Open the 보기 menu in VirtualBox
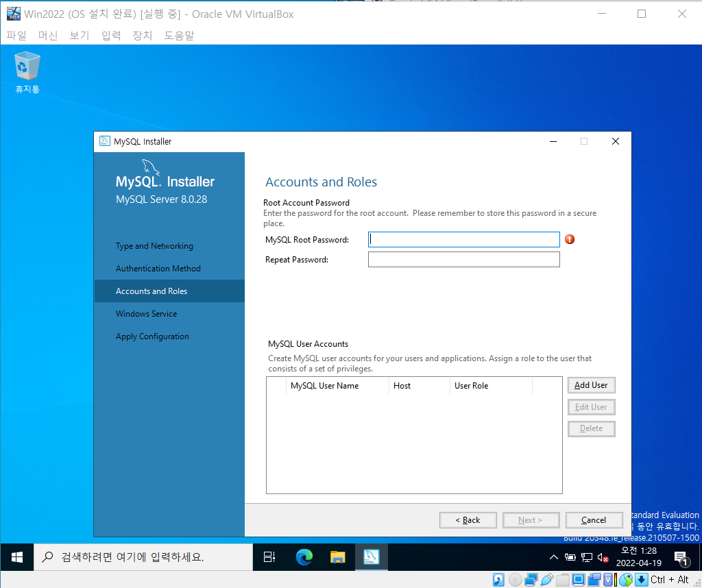This screenshot has width=702, height=588. click(80, 36)
